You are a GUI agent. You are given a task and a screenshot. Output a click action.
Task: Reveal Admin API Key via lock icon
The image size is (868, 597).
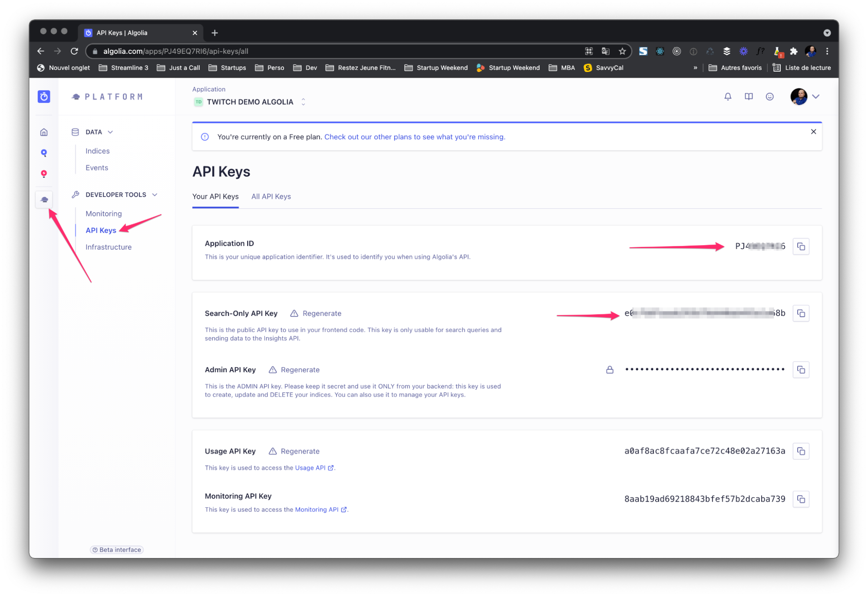610,370
